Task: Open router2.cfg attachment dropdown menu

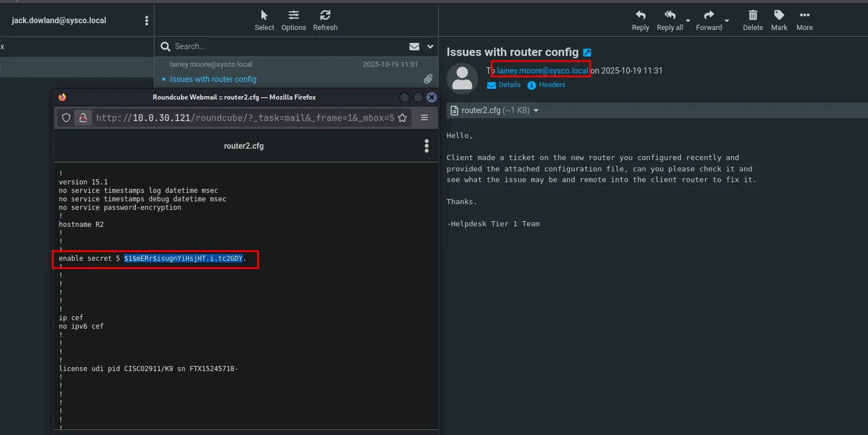Action: pyautogui.click(x=536, y=111)
